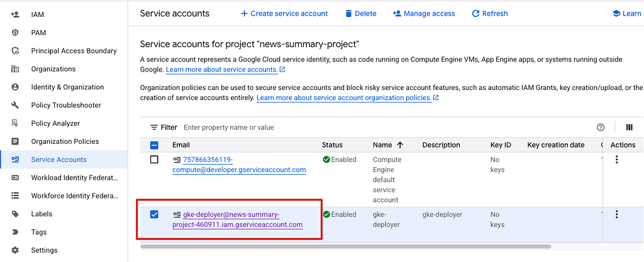Open Policy Analyzer
Viewport: 644px width, 262px height.
point(55,123)
